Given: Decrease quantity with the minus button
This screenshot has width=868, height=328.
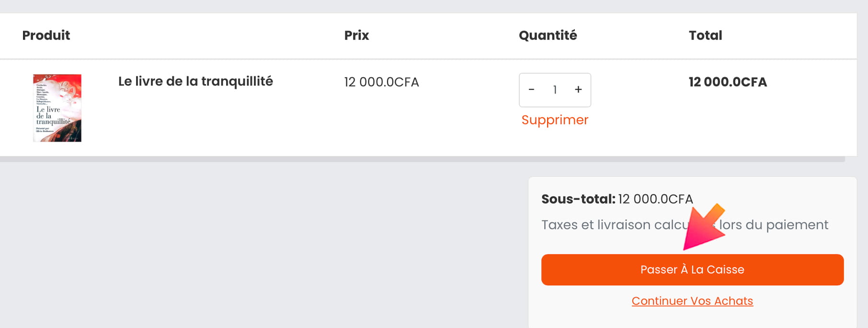Looking at the screenshot, I should click(x=531, y=90).
